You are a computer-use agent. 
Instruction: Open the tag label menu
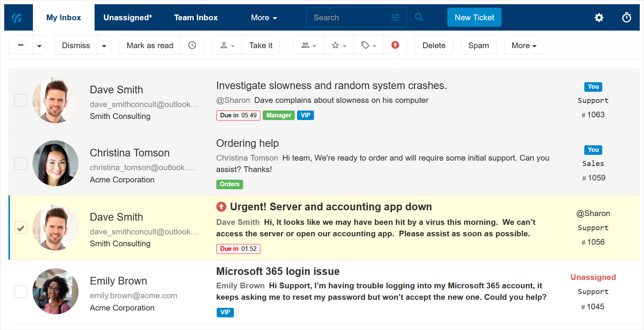(x=369, y=45)
